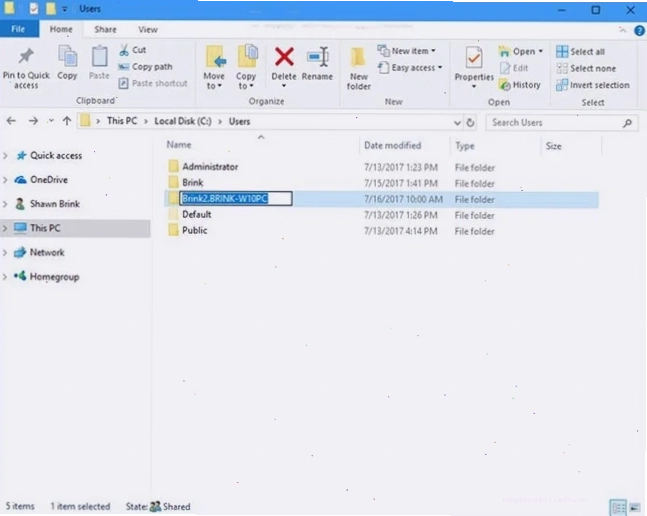The width and height of the screenshot is (647, 516).
Task: Switch to the View ribbon tab
Action: coord(148,30)
